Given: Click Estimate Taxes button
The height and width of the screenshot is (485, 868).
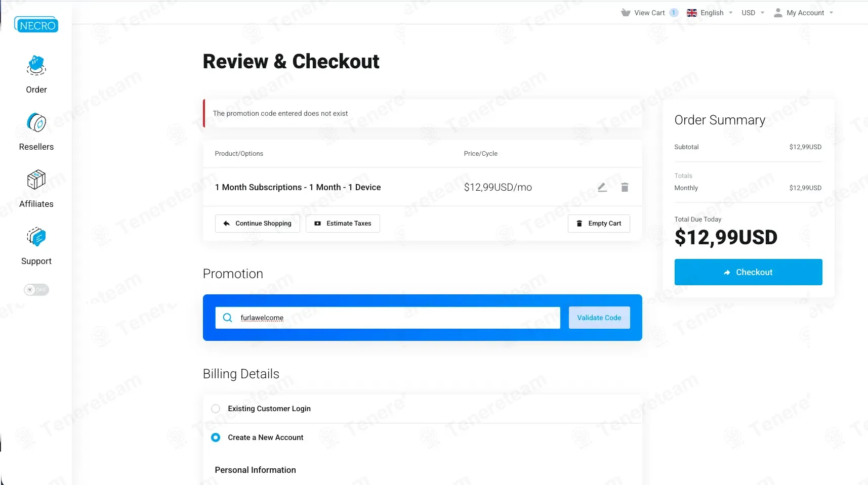Looking at the screenshot, I should (x=343, y=224).
